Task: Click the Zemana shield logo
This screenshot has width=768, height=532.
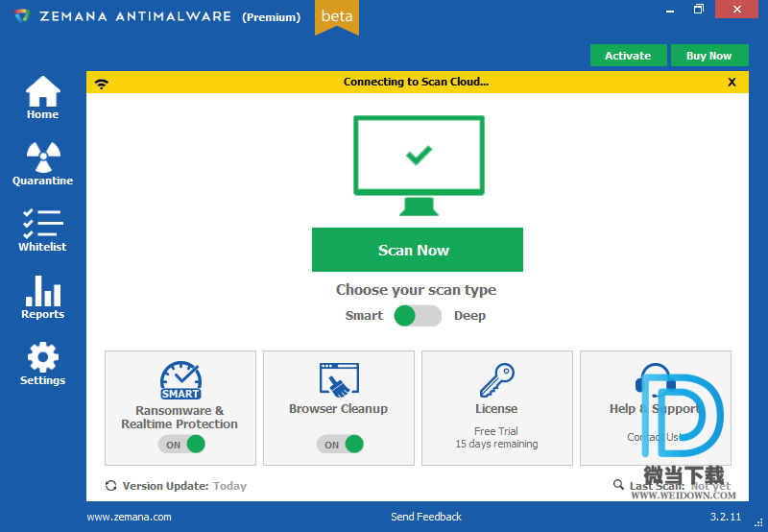Action: [x=22, y=16]
